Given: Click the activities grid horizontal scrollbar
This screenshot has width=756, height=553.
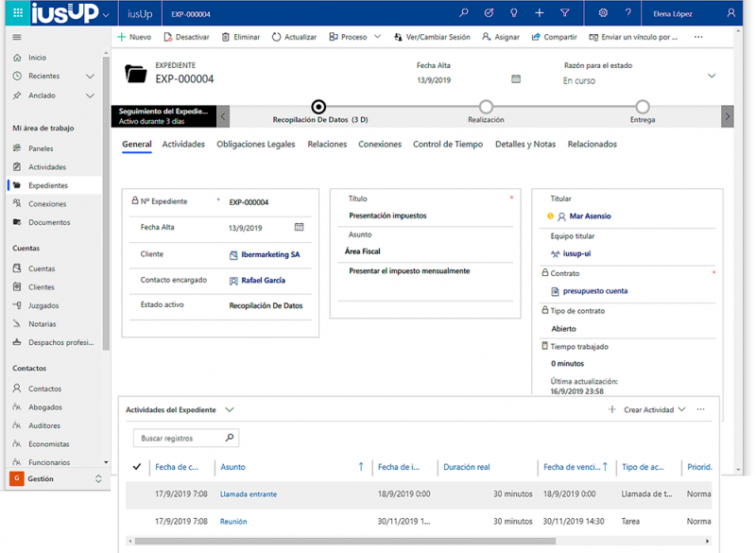Looking at the screenshot, I should click(345, 541).
